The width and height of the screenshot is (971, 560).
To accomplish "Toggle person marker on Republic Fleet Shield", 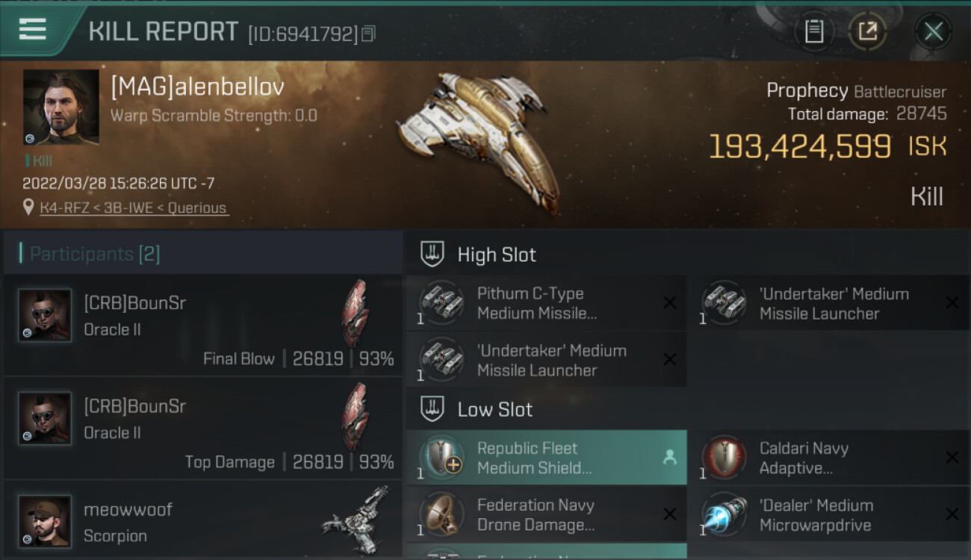I will point(670,458).
